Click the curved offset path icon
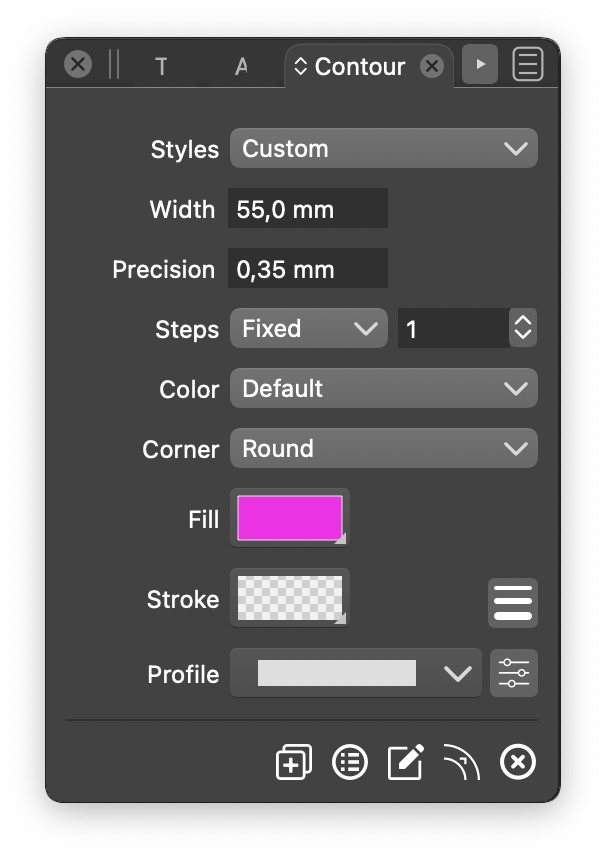606x856 pixels. pos(461,762)
